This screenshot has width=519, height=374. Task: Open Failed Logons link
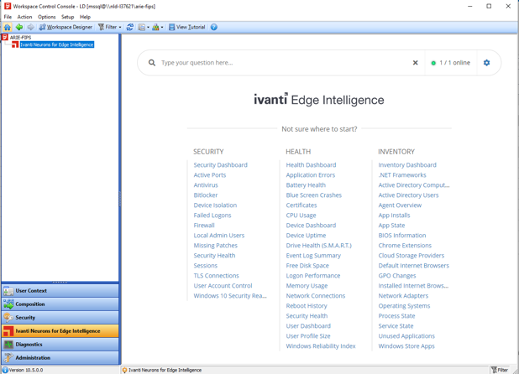click(x=212, y=215)
